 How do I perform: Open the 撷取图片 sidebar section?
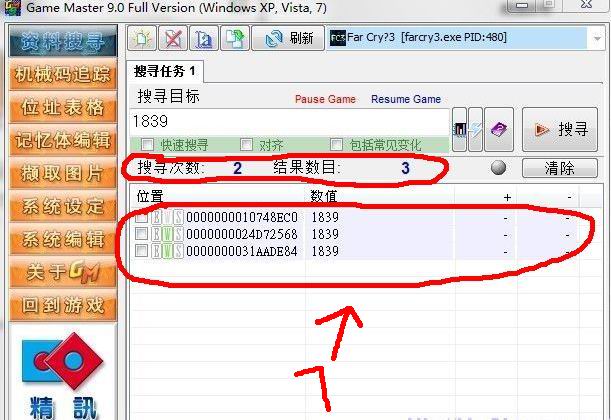tap(63, 173)
